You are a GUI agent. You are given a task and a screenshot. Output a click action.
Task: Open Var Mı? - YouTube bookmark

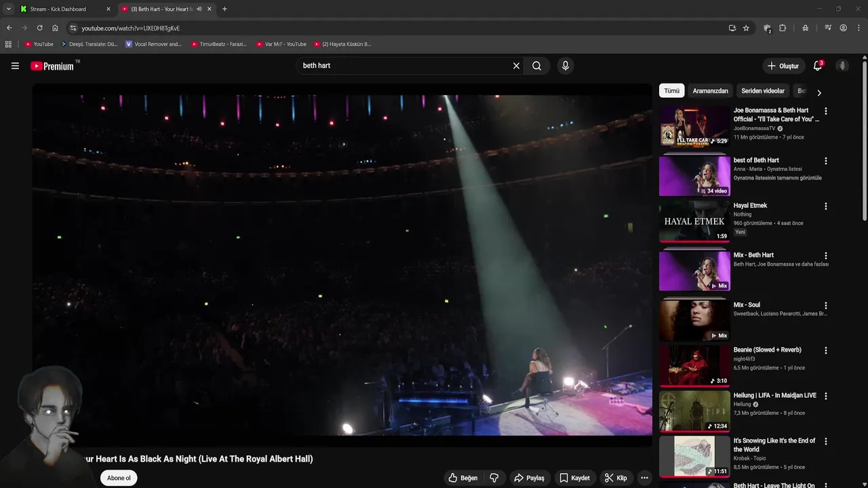[x=281, y=44]
